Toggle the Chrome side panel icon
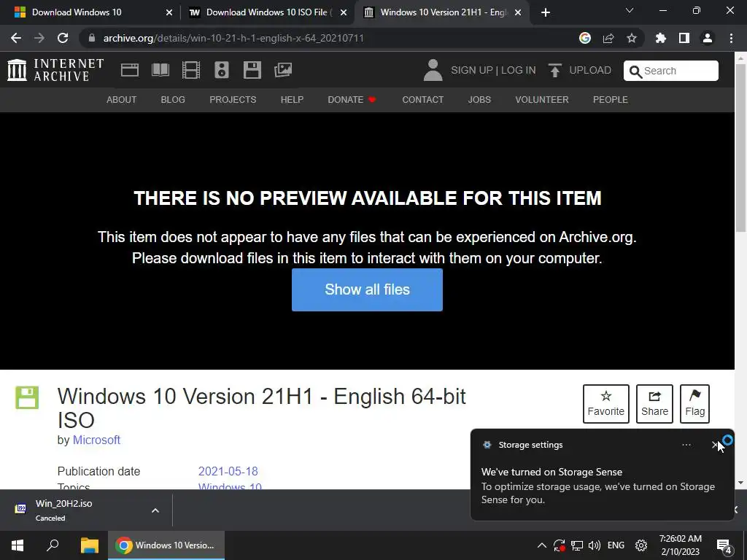 pyautogui.click(x=684, y=38)
